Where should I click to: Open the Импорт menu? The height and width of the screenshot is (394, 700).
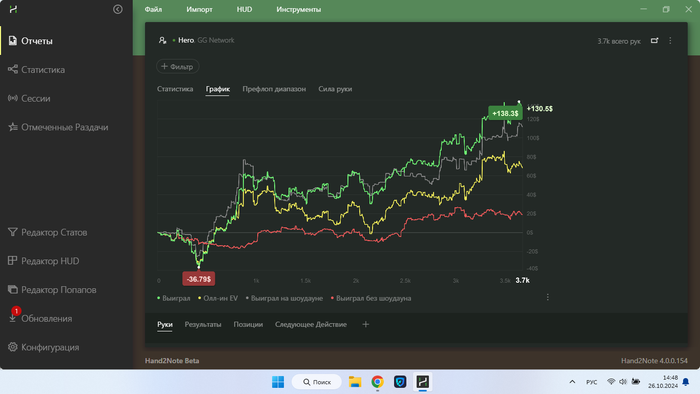coord(200,9)
